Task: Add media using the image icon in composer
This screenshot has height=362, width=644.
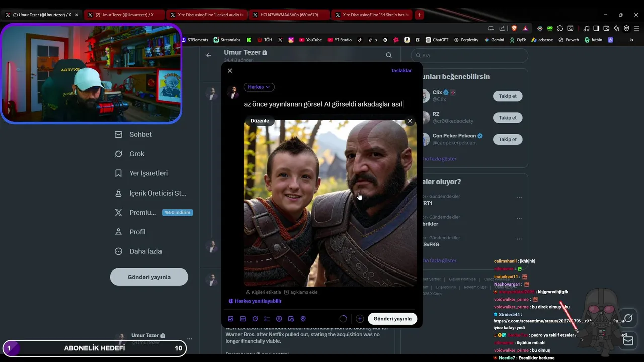Action: (x=231, y=319)
